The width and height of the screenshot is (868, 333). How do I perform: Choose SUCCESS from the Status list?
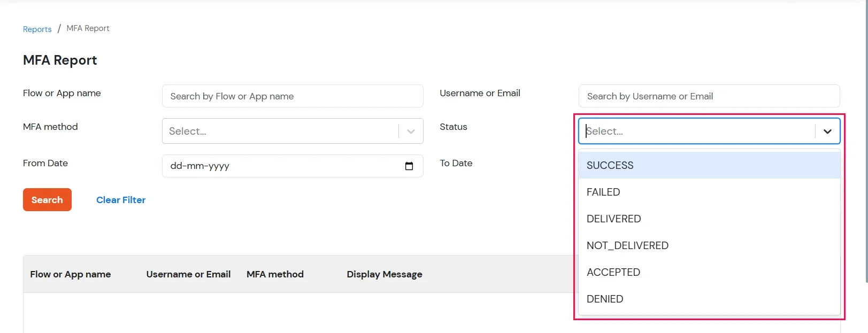click(x=709, y=165)
